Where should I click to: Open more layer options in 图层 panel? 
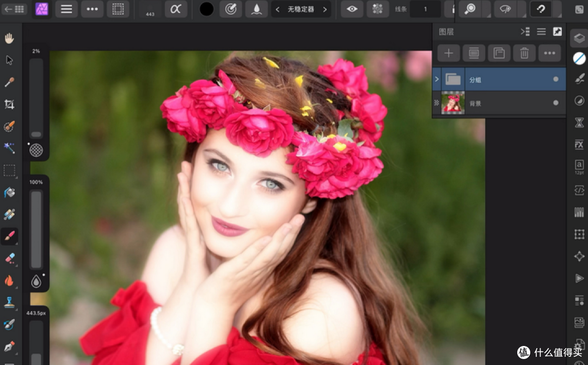point(549,53)
